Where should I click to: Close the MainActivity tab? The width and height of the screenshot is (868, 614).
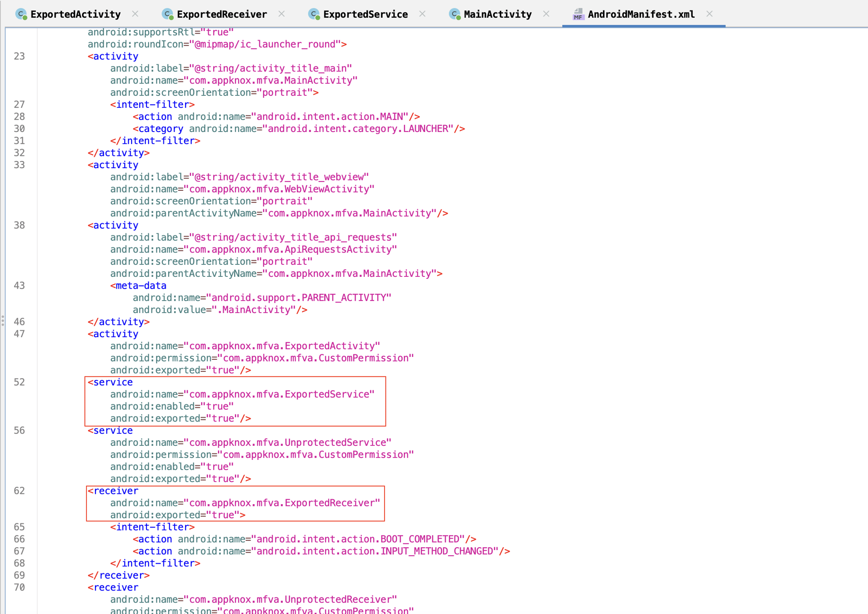click(x=546, y=14)
